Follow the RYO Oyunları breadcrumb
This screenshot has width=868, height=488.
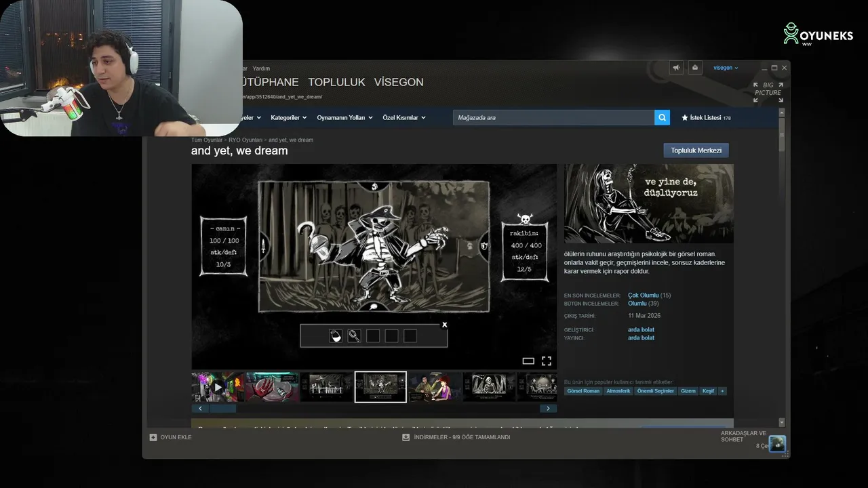coord(245,140)
